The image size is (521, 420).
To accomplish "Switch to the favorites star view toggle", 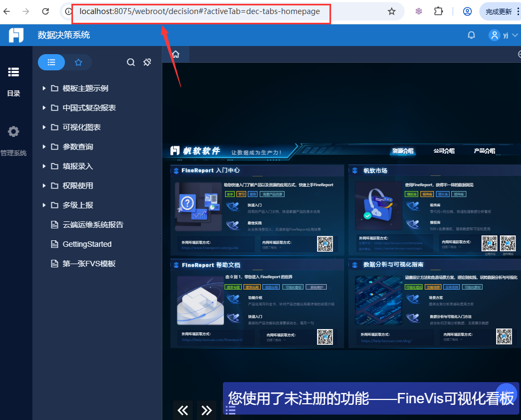I will [78, 62].
